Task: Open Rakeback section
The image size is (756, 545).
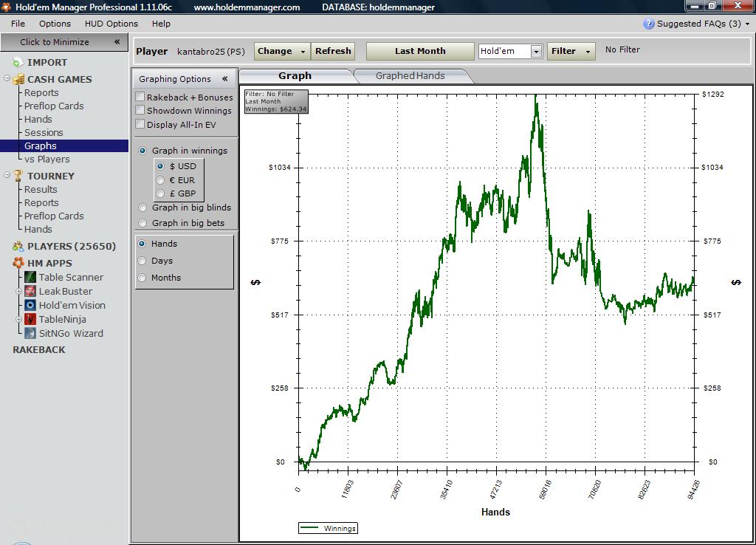Action: point(39,349)
